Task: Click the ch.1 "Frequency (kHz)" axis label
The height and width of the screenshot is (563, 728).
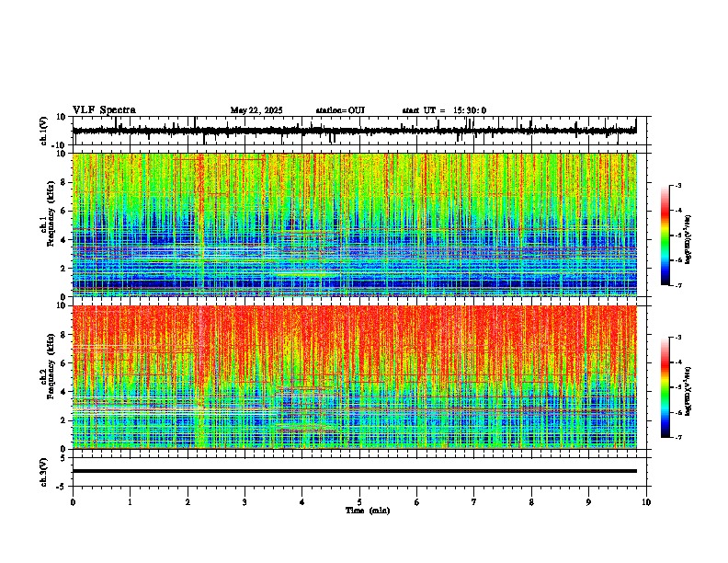Action: [x=51, y=214]
